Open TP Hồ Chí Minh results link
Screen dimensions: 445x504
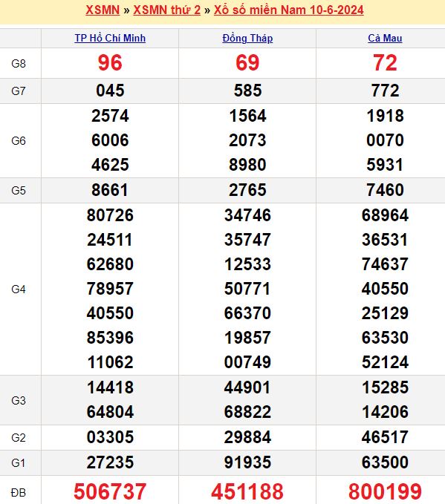coord(110,39)
